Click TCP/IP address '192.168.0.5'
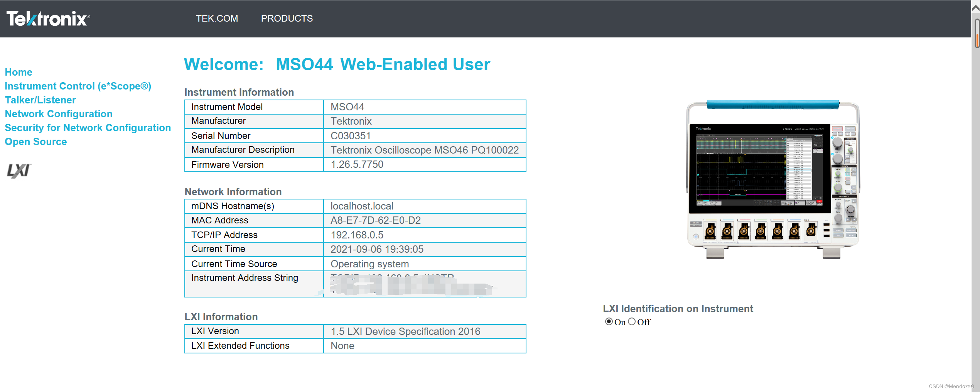 click(357, 235)
